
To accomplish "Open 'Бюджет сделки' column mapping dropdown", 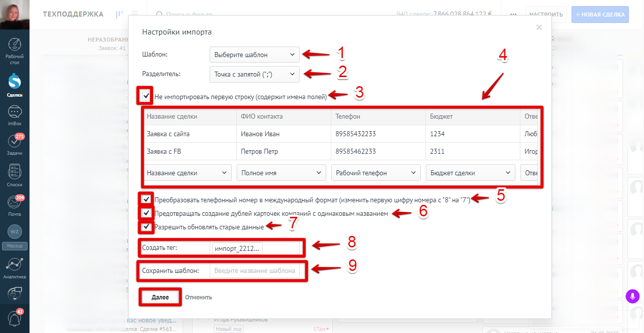I will point(470,172).
